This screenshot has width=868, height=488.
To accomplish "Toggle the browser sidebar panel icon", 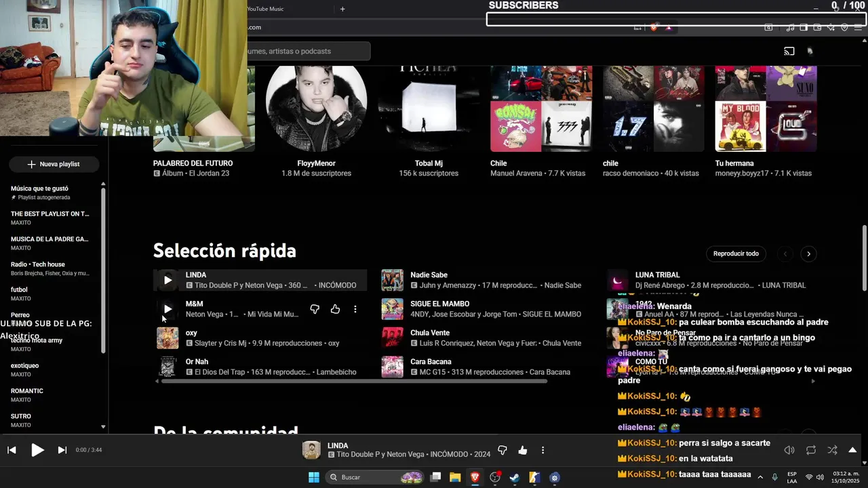I will coord(804,27).
